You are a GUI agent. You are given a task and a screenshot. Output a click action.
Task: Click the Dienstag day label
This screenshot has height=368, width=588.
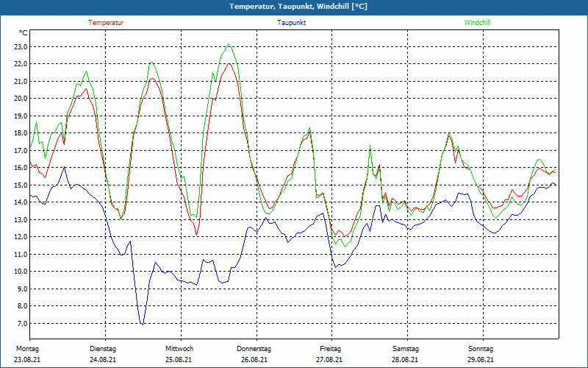(103, 349)
